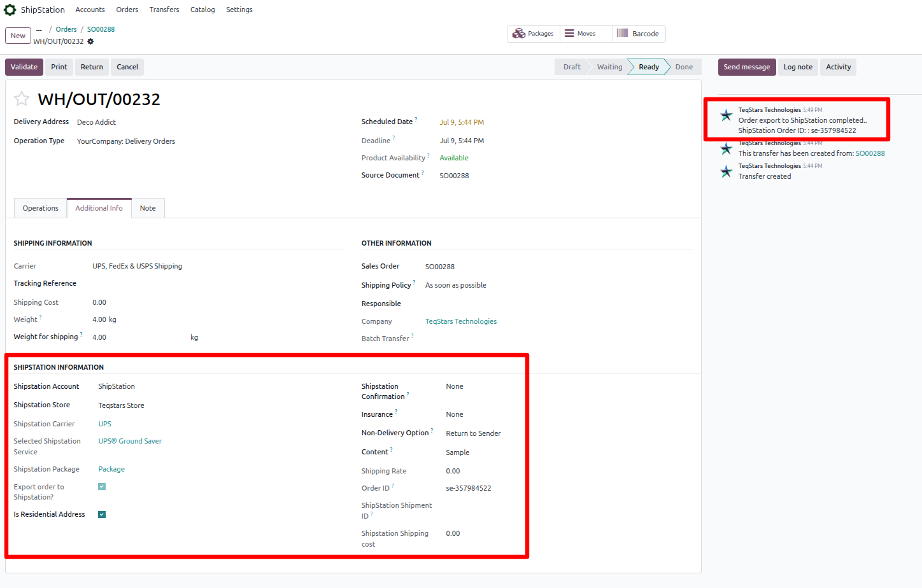Image resolution: width=922 pixels, height=588 pixels.
Task: Click the ShipStation app logo icon
Action: [10, 10]
